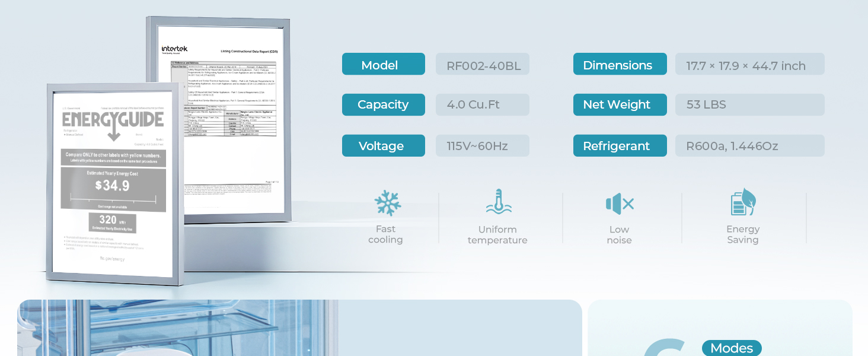Click the Intertek logo on the report
The image size is (868, 356).
click(174, 49)
